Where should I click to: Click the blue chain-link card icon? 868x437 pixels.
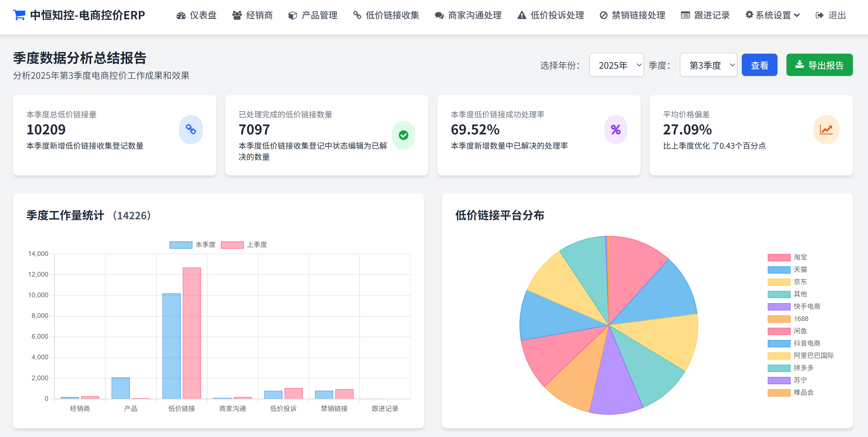(191, 129)
